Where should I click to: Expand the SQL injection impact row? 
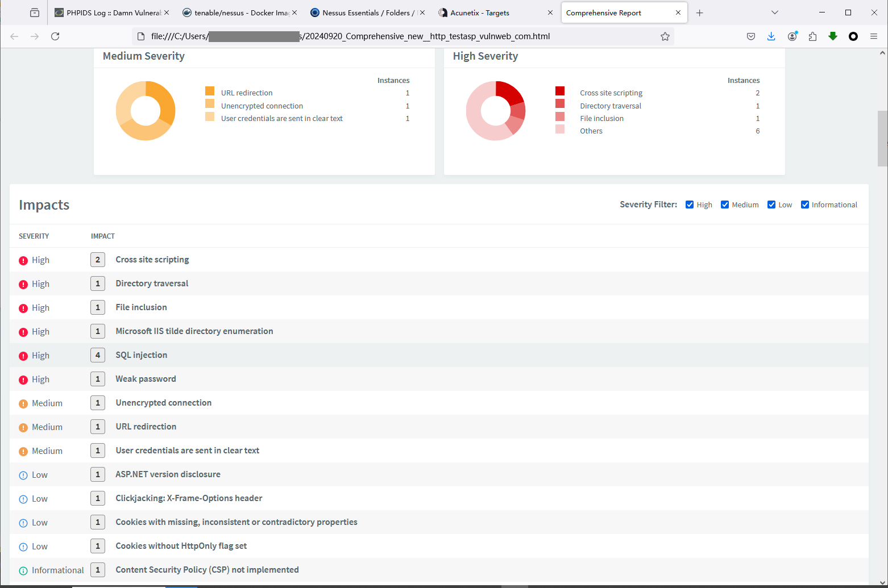(142, 355)
